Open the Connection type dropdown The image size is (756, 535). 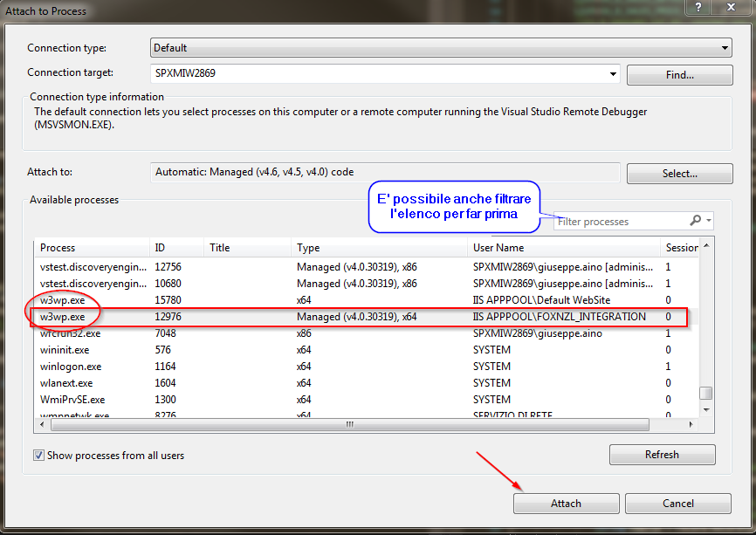(x=725, y=47)
